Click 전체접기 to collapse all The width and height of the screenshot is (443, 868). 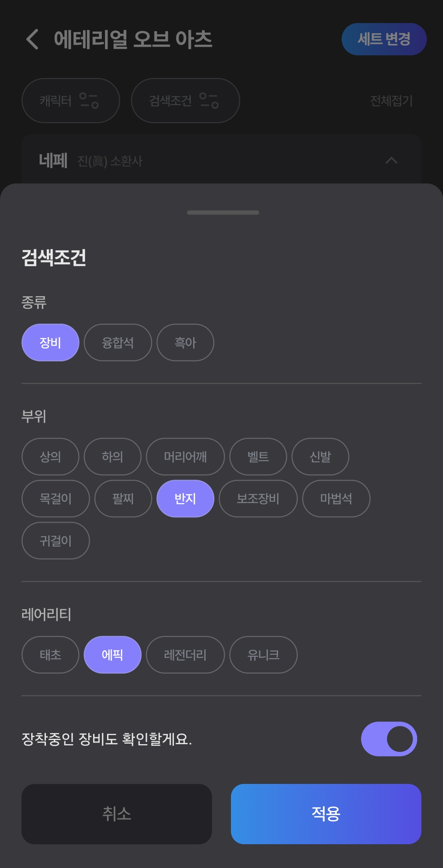[391, 101]
